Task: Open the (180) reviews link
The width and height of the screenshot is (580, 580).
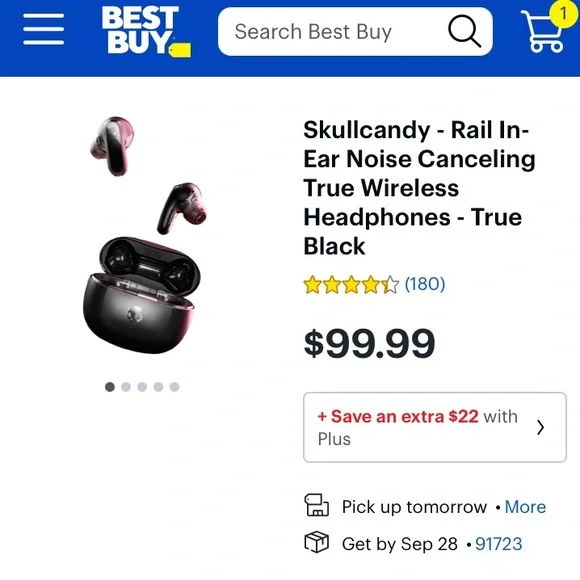Action: point(425,284)
